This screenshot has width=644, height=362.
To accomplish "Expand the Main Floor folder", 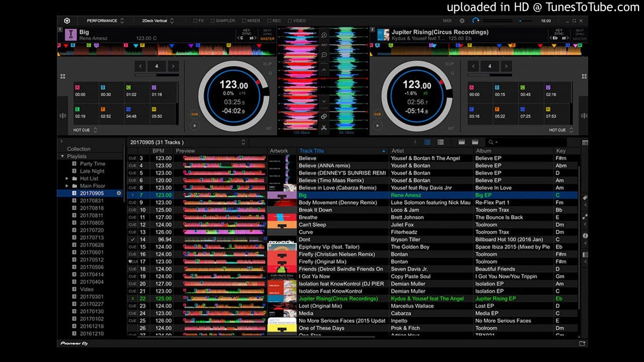I will [x=67, y=186].
